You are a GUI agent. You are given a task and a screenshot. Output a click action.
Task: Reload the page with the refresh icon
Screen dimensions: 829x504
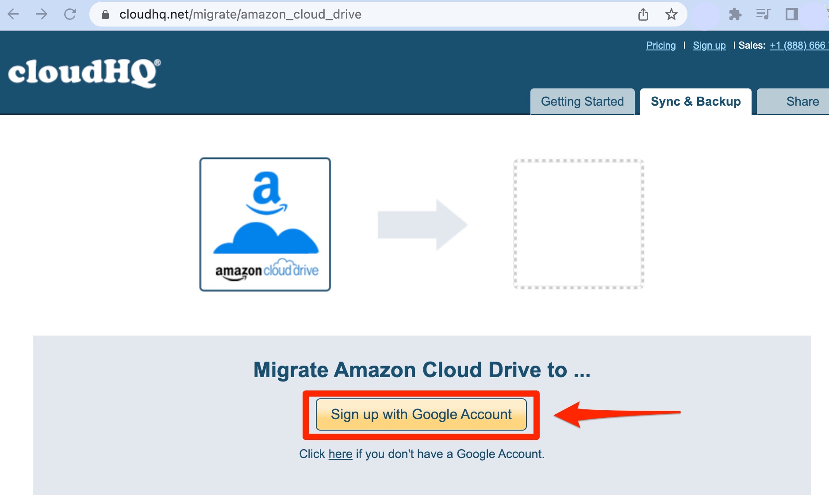(x=71, y=14)
